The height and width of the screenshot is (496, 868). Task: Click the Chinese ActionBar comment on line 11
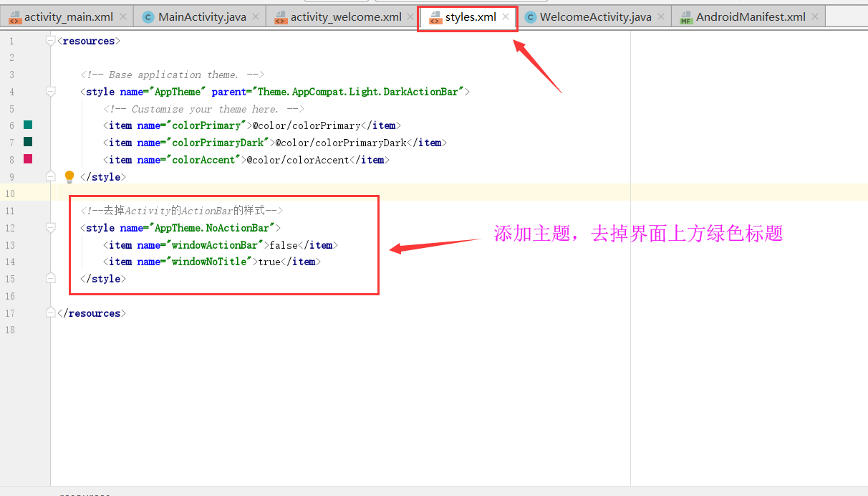coord(182,211)
